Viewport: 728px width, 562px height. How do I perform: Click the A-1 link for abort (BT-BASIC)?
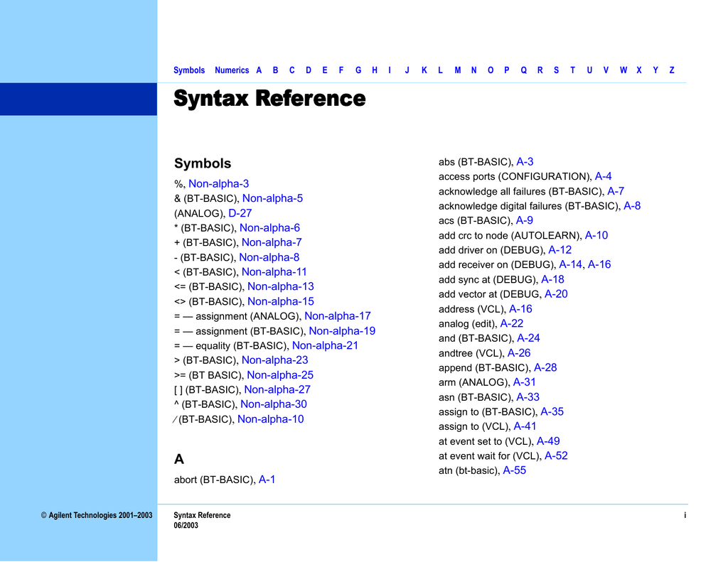click(268, 480)
